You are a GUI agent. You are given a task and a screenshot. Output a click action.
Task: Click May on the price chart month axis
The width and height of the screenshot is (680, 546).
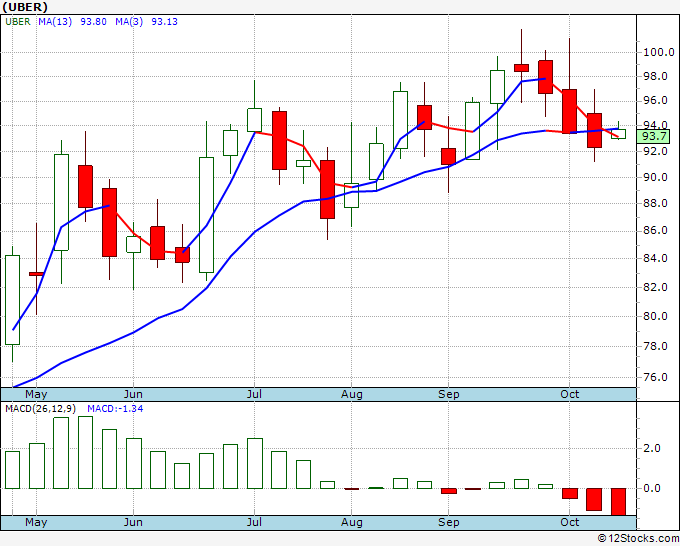click(x=36, y=394)
